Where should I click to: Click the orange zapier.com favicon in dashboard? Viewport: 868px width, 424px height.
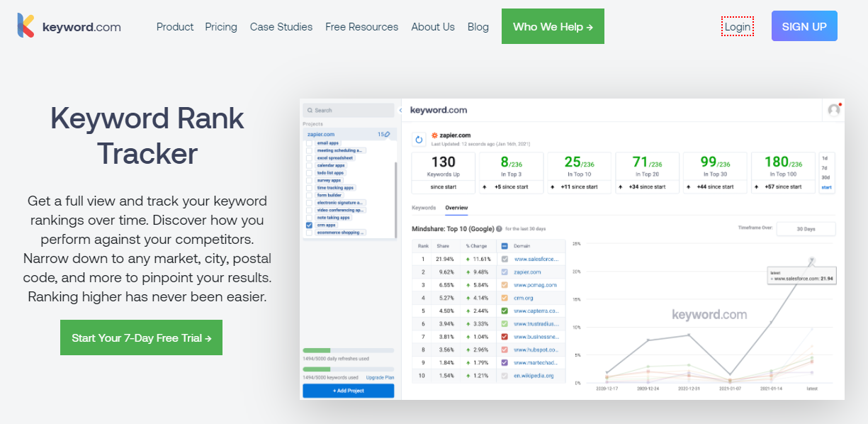pyautogui.click(x=434, y=135)
